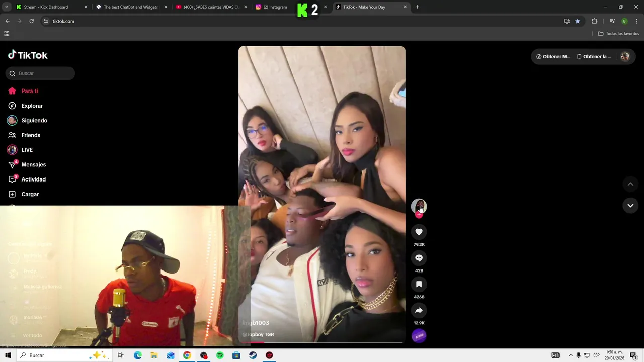Screen dimensions: 644x362
Task: Open Steam from the taskbar
Action: 253,355
